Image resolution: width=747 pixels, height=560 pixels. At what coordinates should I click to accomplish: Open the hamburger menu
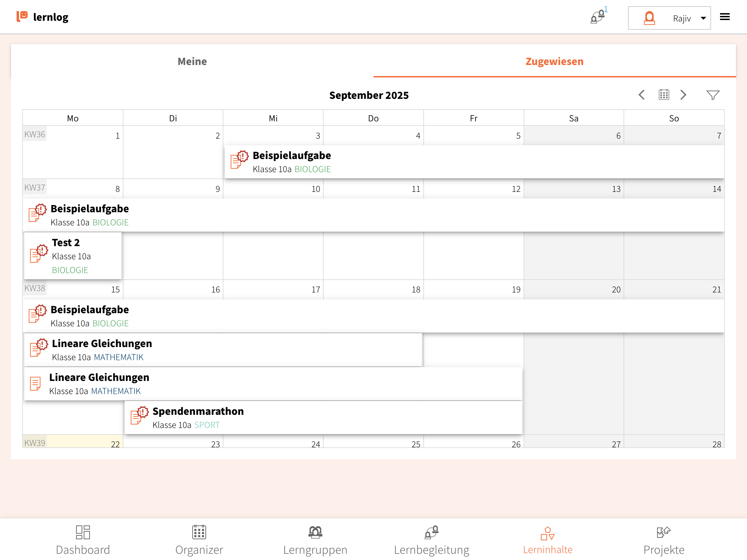pos(725,17)
